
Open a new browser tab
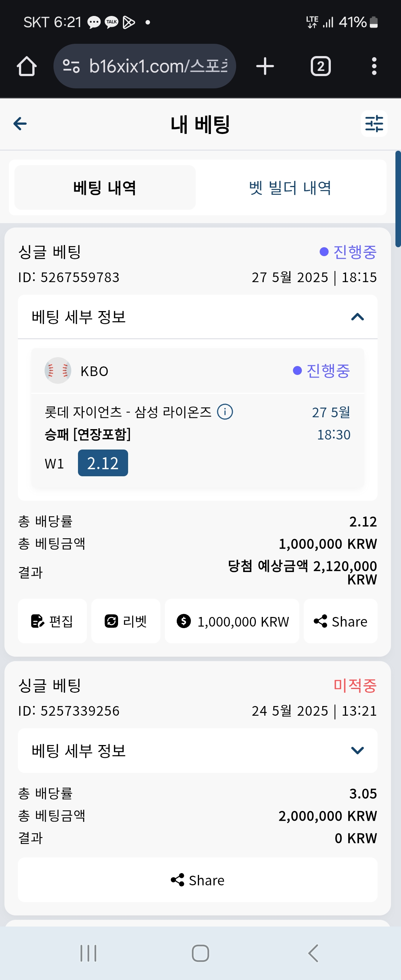[265, 66]
